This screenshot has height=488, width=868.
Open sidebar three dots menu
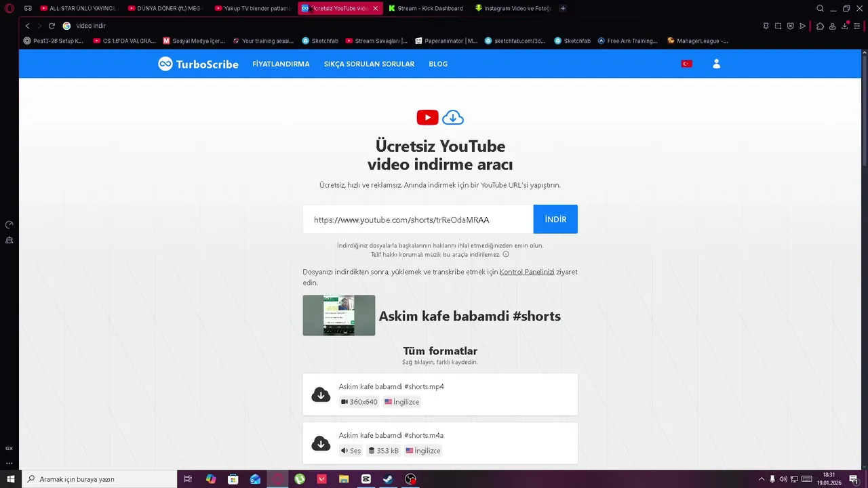[9, 463]
